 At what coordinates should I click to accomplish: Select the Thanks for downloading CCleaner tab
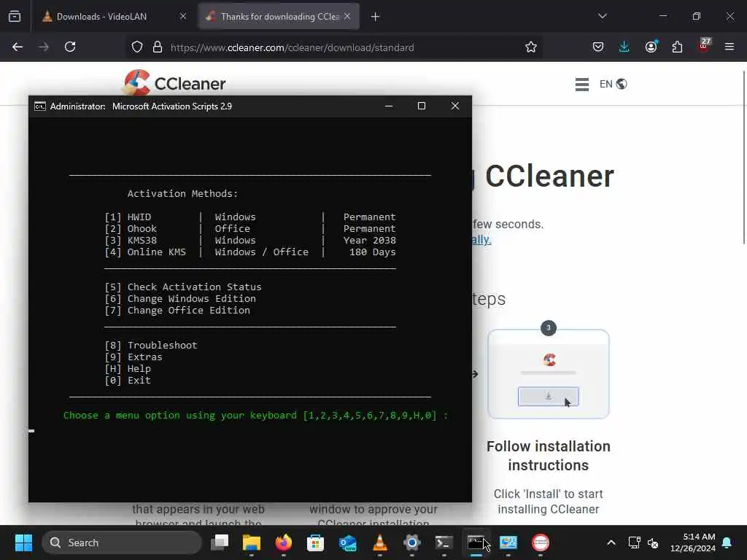pos(279,16)
